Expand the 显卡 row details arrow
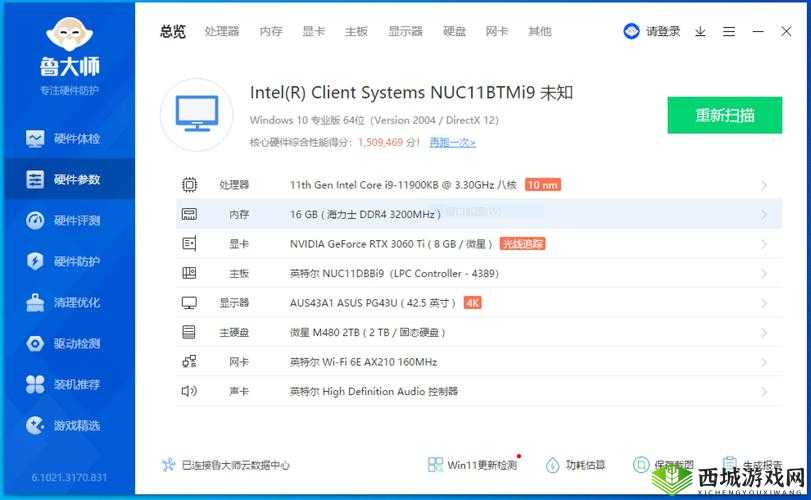The height and width of the screenshot is (500, 811). pos(764,244)
